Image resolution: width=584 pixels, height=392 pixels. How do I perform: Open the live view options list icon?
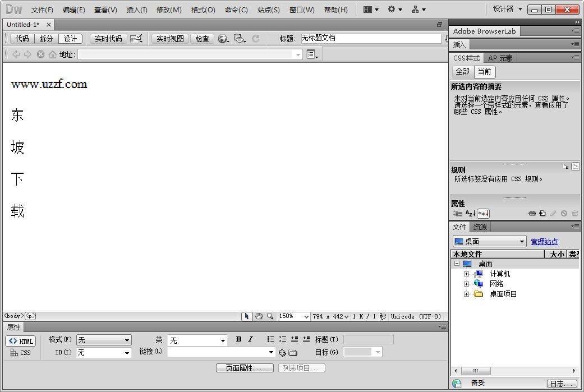coord(312,54)
